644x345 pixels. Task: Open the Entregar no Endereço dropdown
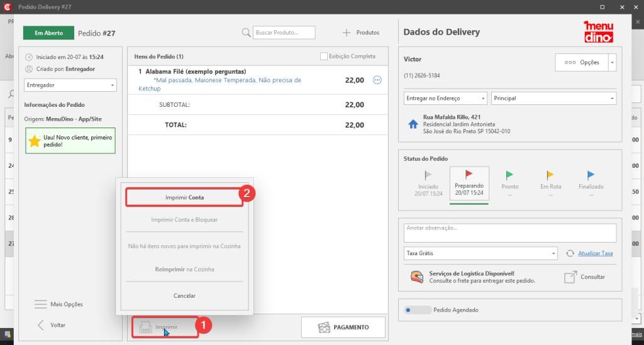[x=445, y=99]
